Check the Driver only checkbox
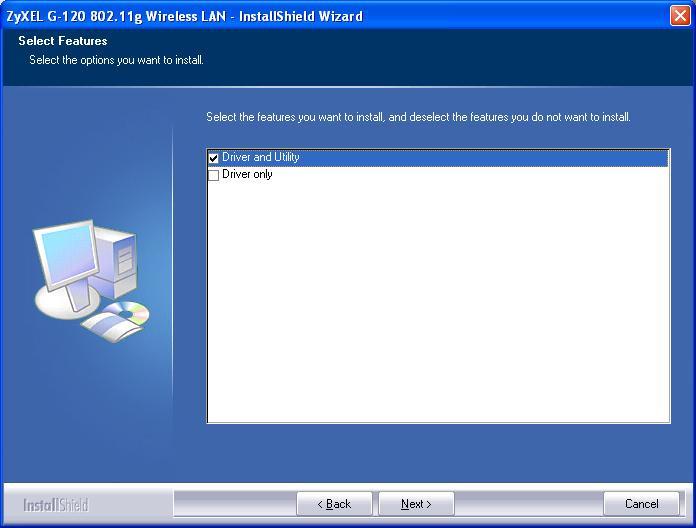The height and width of the screenshot is (528, 696). pyautogui.click(x=214, y=175)
